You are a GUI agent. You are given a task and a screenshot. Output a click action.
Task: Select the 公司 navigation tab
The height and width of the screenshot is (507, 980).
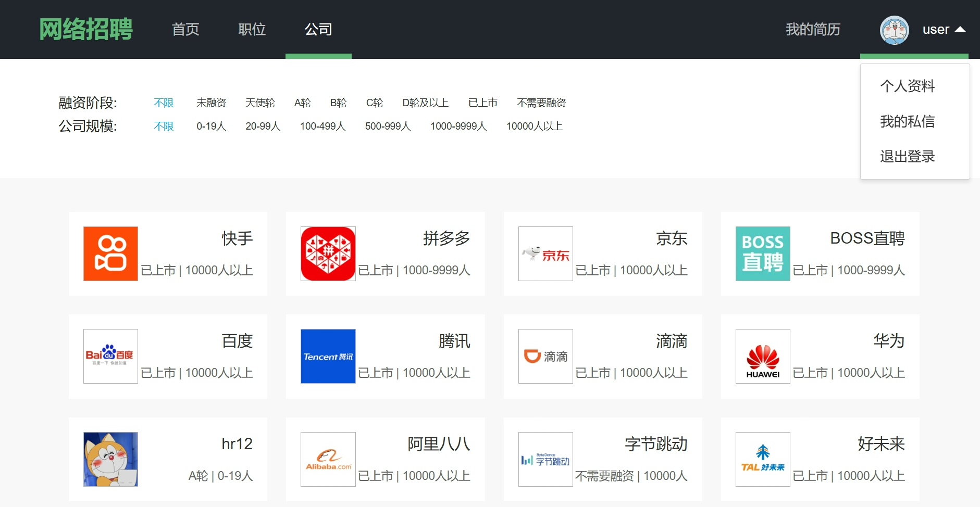(x=318, y=29)
